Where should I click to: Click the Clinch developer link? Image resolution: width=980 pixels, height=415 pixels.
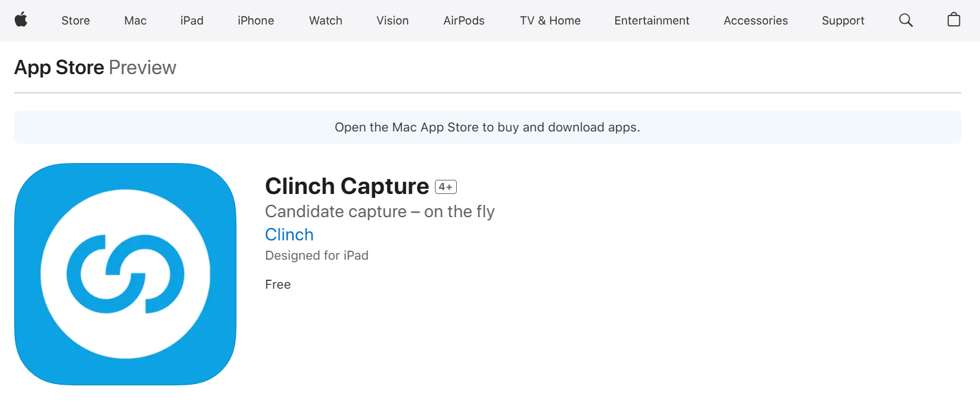pyautogui.click(x=289, y=235)
